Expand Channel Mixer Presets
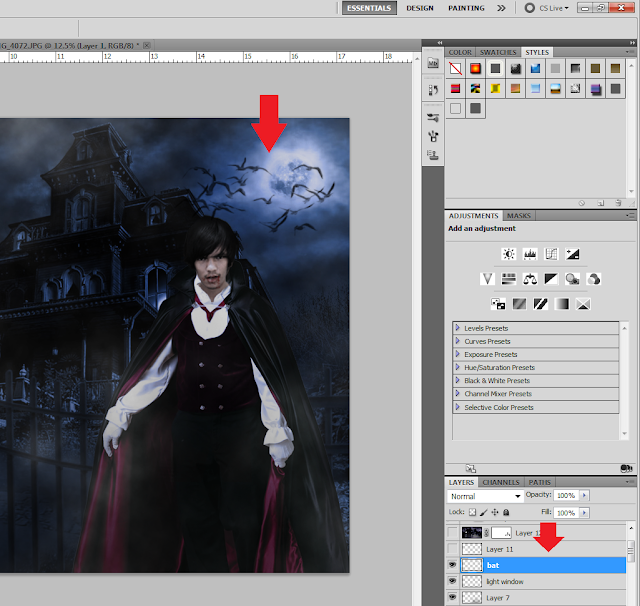This screenshot has height=606, width=640. [458, 394]
